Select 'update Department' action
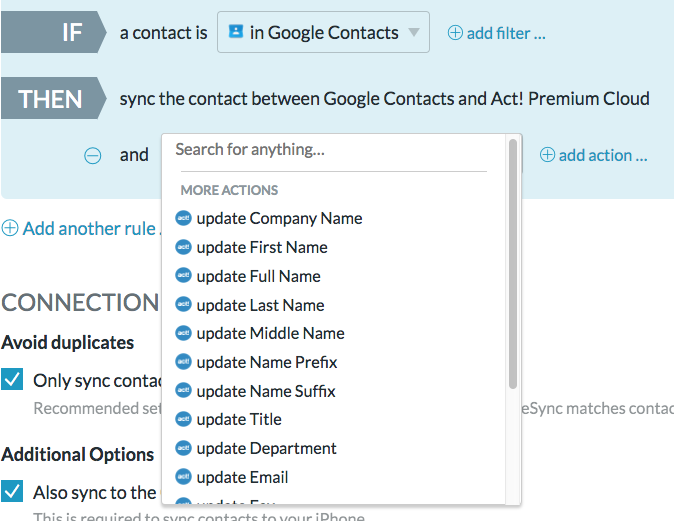The width and height of the screenshot is (674, 521). 266,448
